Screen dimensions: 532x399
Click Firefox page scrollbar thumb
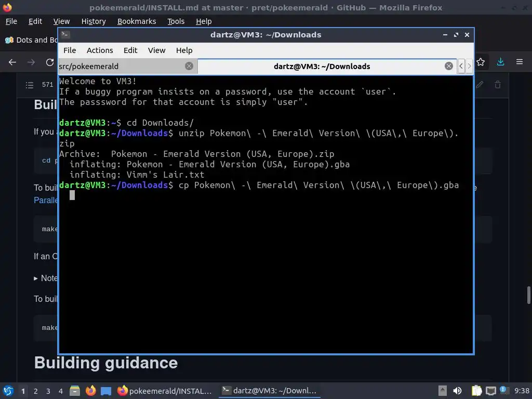pyautogui.click(x=528, y=295)
